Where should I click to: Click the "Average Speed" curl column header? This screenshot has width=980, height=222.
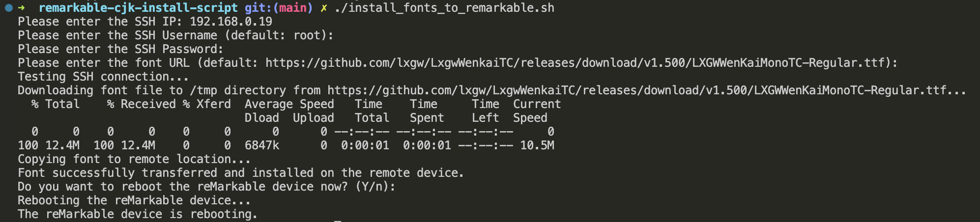pos(289,104)
